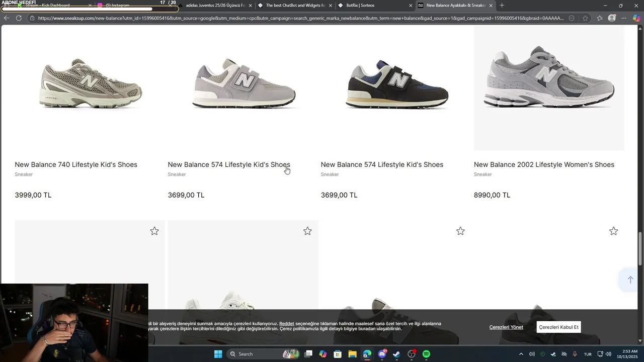Click the microphone icon in system tray
644x362 pixels.
[x=575, y=354]
